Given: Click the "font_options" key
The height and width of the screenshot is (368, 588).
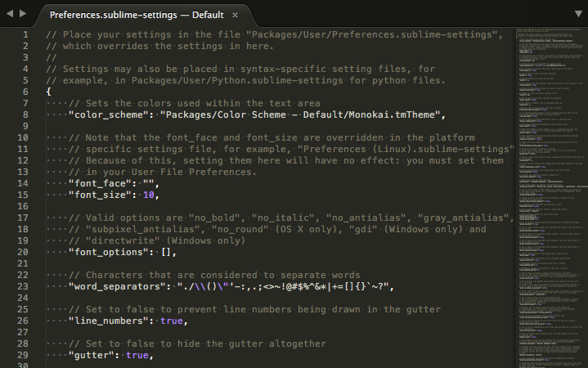Looking at the screenshot, I should pyautogui.click(x=109, y=252).
